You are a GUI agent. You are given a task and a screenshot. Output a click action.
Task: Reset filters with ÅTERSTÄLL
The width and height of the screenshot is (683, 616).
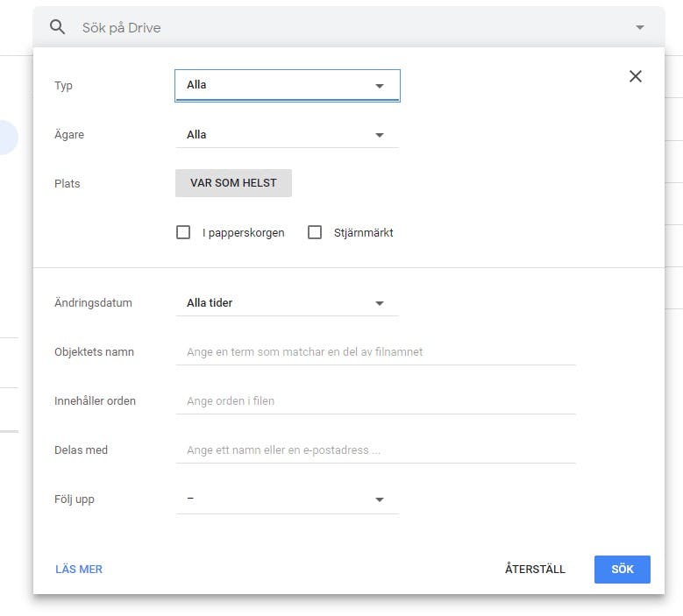[535, 569]
